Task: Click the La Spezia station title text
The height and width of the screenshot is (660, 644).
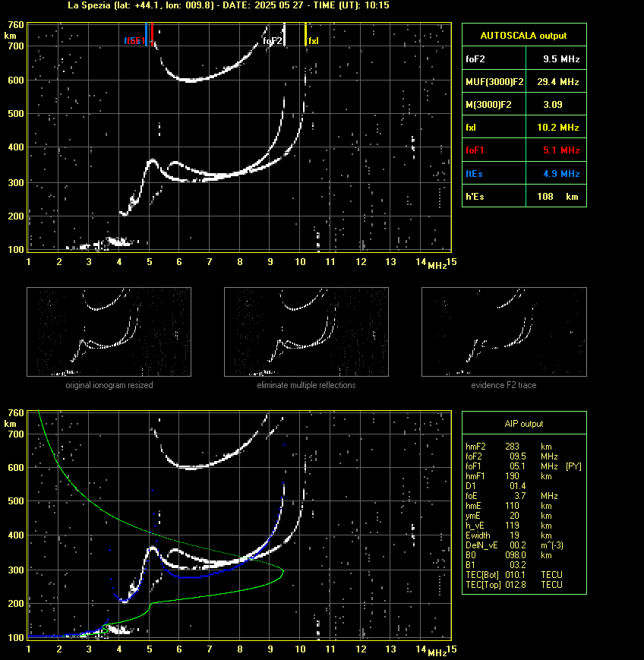Action: 228,5
